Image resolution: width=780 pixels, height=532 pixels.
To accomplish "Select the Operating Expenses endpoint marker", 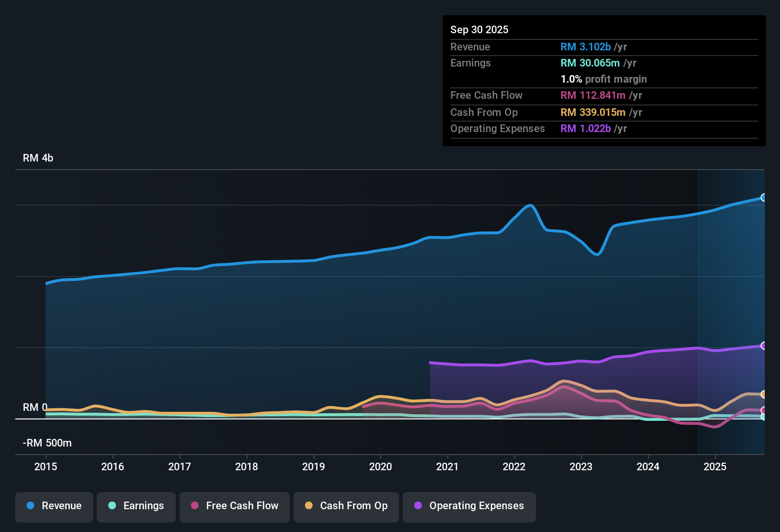I will point(764,345).
